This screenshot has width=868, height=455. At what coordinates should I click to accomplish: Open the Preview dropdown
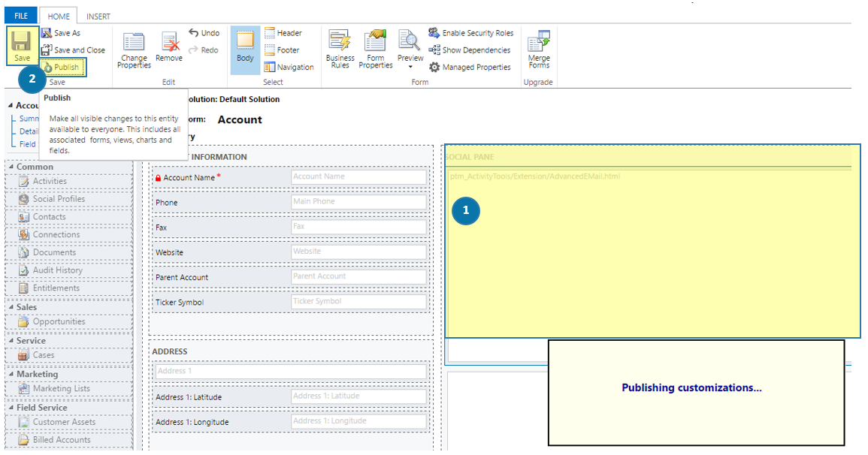click(x=410, y=66)
